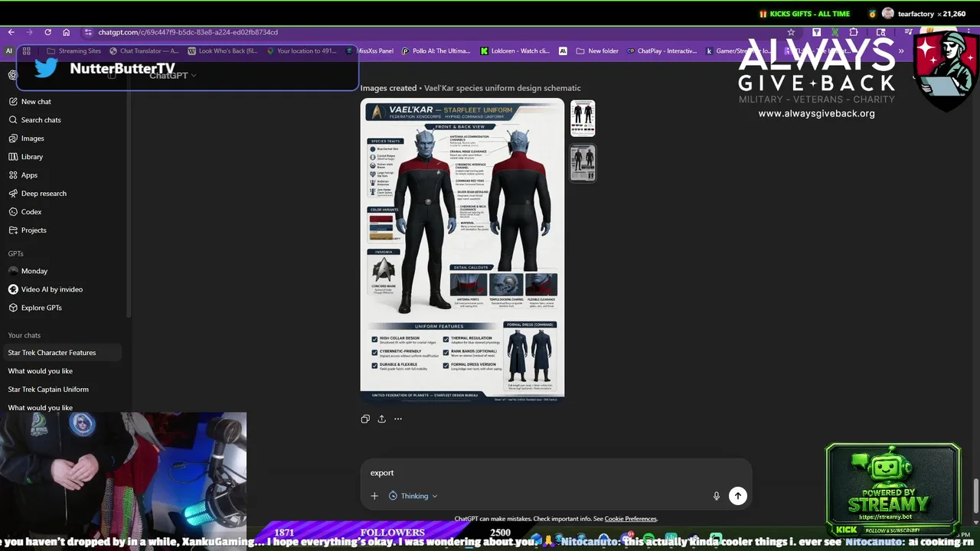Open Star Trek Character Features chat
This screenshot has height=551, width=980.
(x=63, y=353)
